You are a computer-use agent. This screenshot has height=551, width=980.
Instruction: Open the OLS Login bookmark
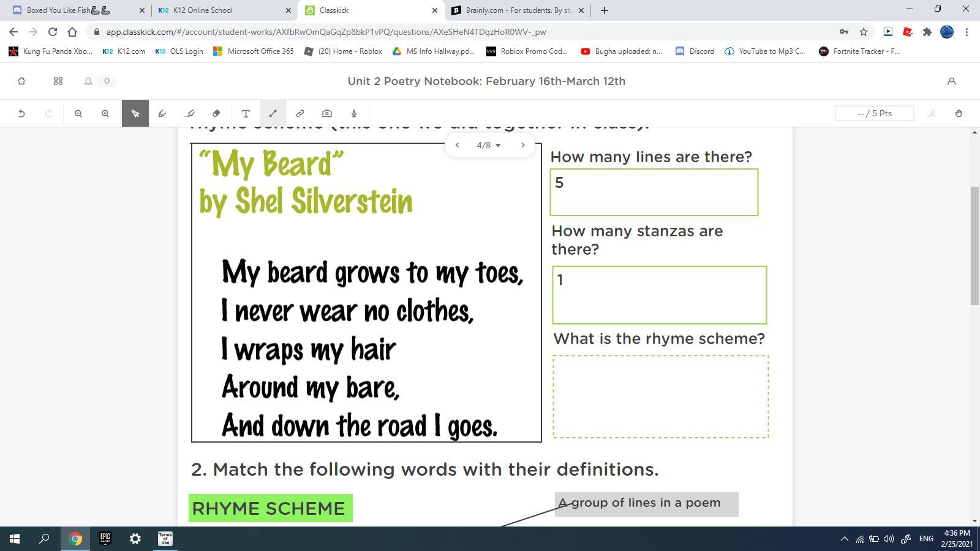[179, 51]
